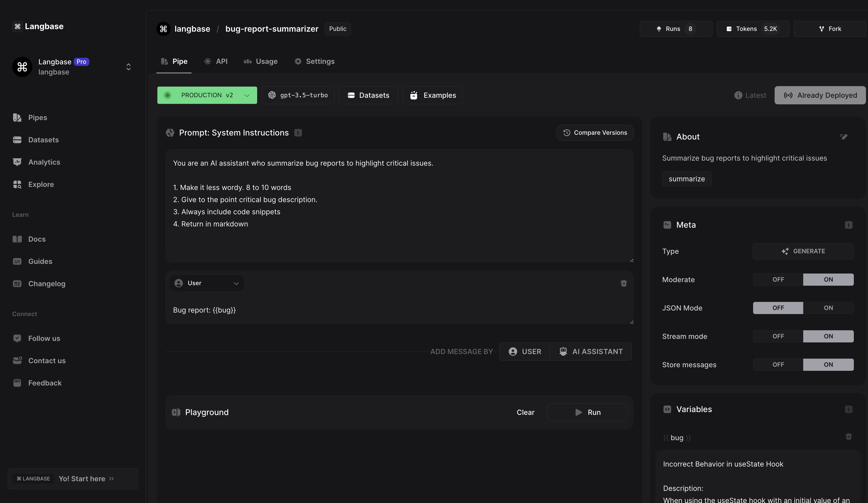Switch JSON Mode to ON
The height and width of the screenshot is (503, 868).
(x=828, y=308)
